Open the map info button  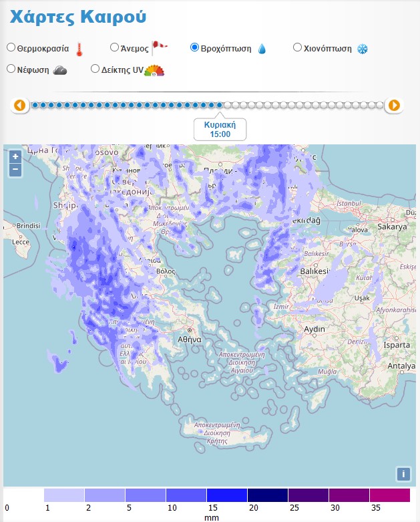click(403, 474)
